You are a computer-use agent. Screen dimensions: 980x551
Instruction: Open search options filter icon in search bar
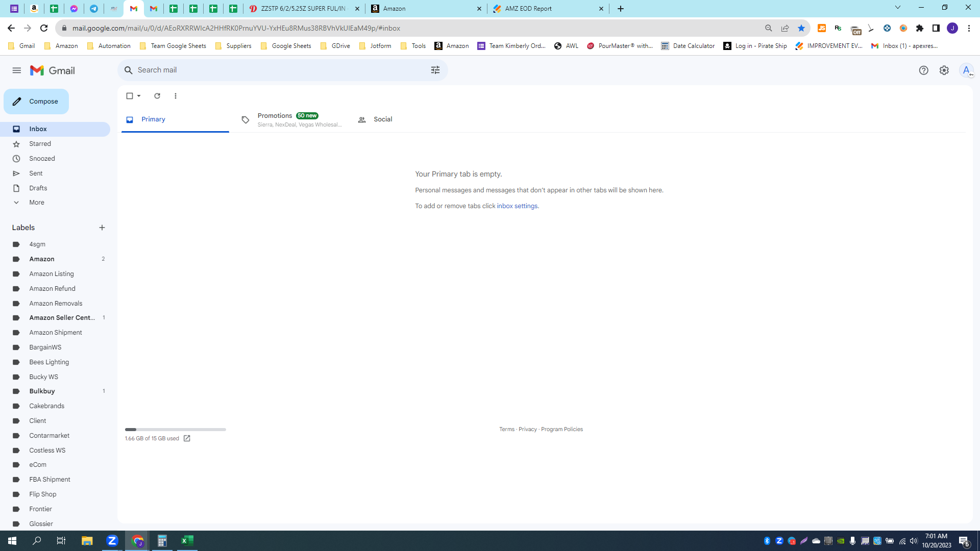pyautogui.click(x=435, y=70)
